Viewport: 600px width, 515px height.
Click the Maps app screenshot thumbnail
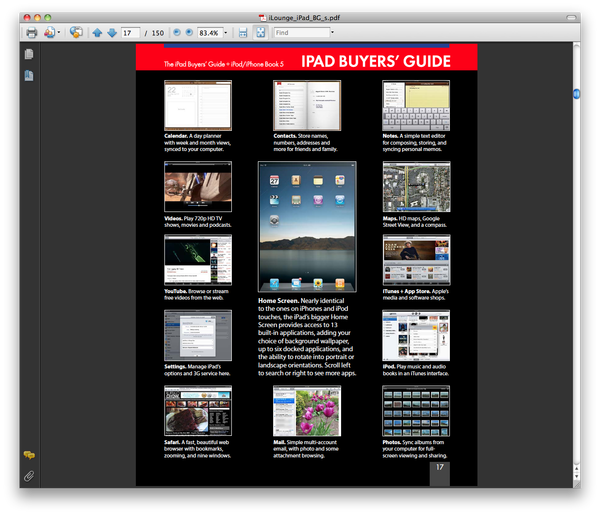(x=416, y=186)
